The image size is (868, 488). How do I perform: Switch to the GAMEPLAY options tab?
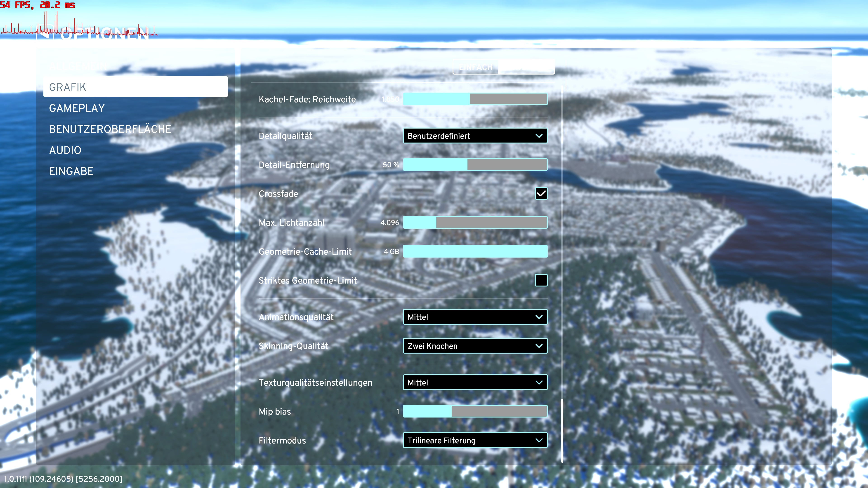click(x=77, y=108)
